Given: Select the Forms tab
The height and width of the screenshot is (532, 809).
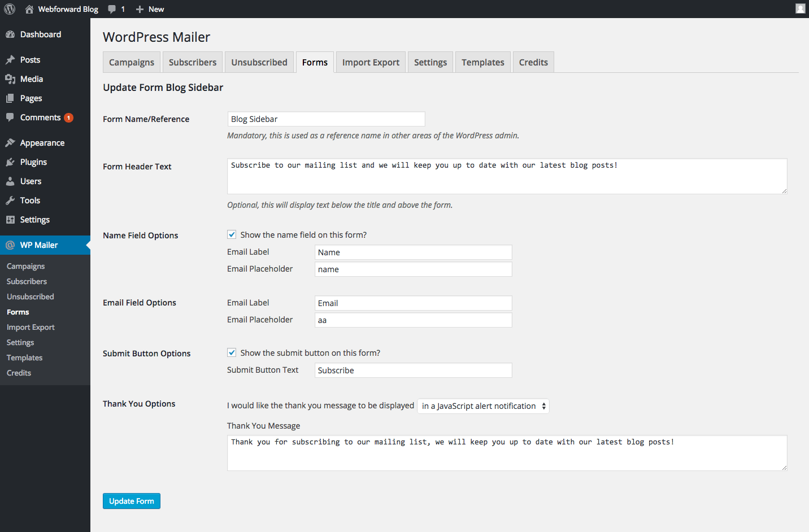Looking at the screenshot, I should pos(315,62).
